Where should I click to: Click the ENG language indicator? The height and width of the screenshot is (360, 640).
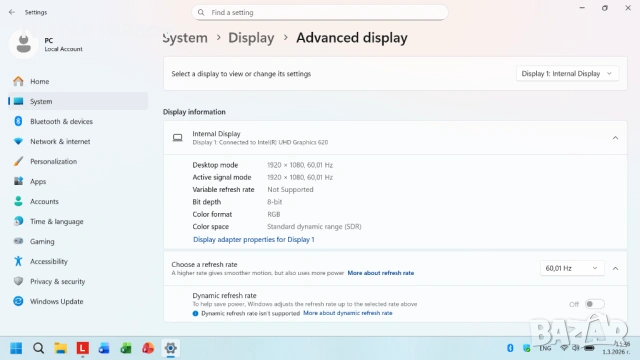pyautogui.click(x=545, y=348)
